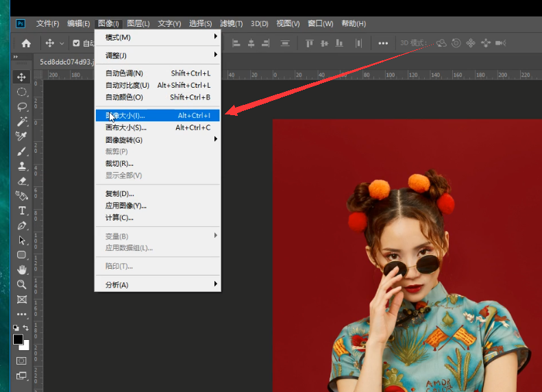The width and height of the screenshot is (542, 392).
Task: Click align right edges icon
Action: point(266,43)
